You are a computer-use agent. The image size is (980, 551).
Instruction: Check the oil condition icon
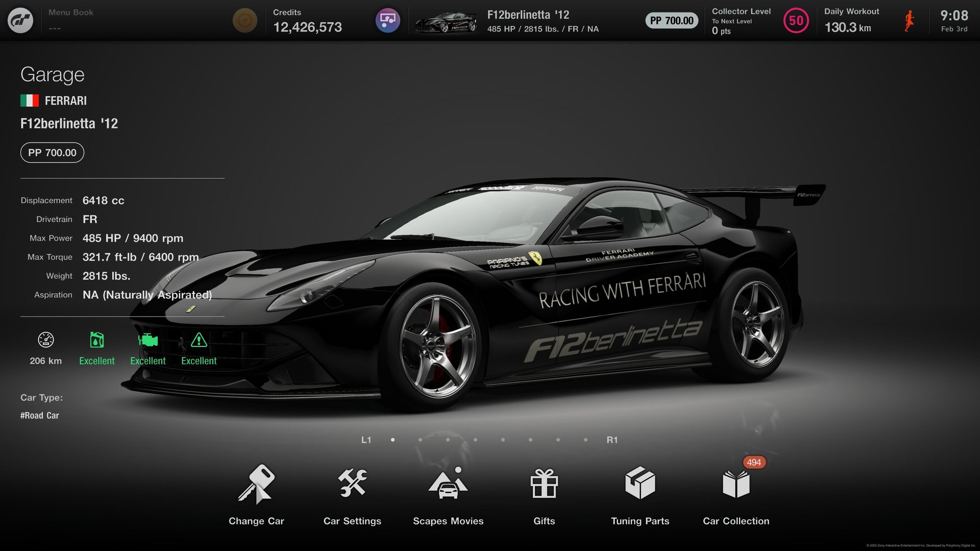click(97, 340)
